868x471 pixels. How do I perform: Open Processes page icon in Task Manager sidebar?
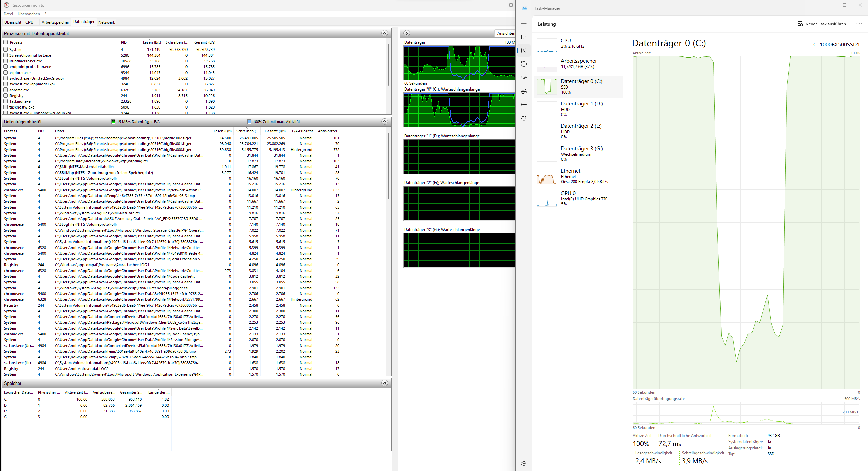coord(524,37)
